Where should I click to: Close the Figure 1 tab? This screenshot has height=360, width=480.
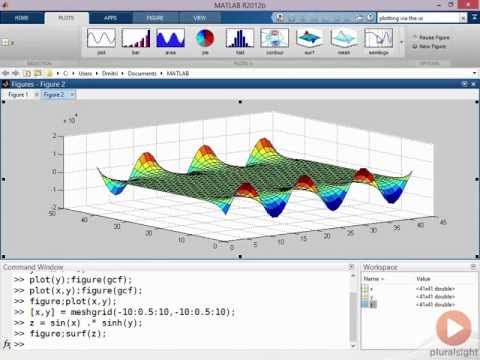click(36, 95)
